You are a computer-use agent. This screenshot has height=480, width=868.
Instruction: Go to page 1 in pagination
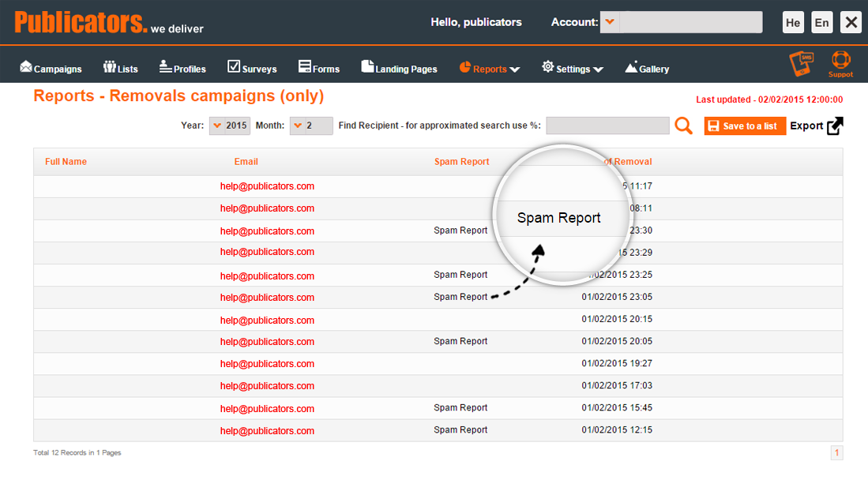pos(836,453)
